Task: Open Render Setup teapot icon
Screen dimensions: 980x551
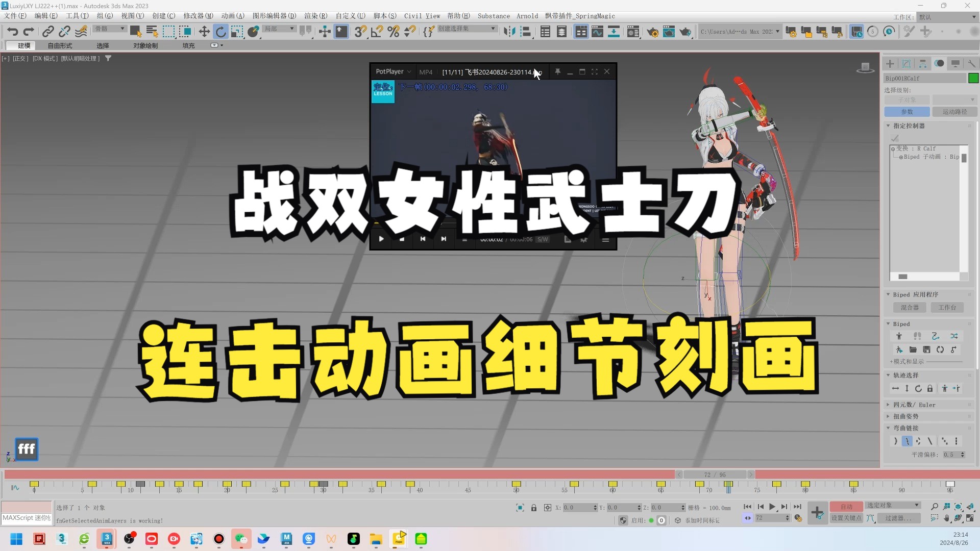Action: click(652, 32)
